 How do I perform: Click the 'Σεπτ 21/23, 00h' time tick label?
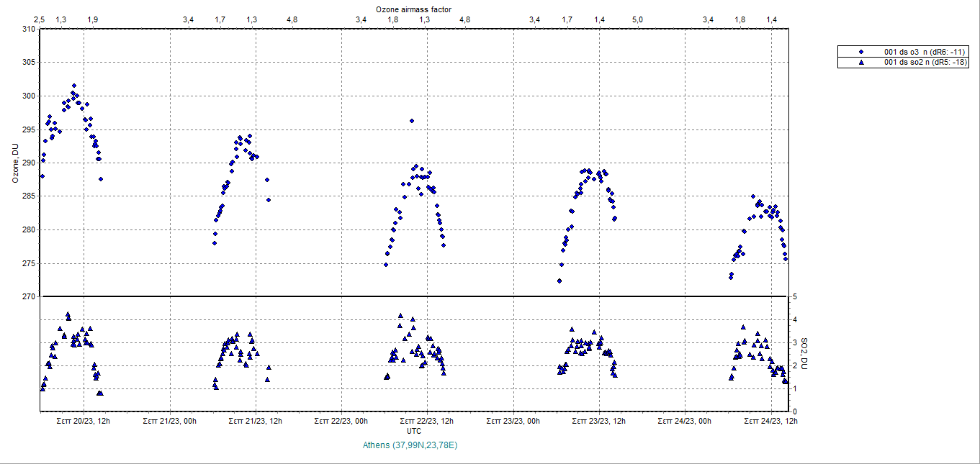point(170,421)
